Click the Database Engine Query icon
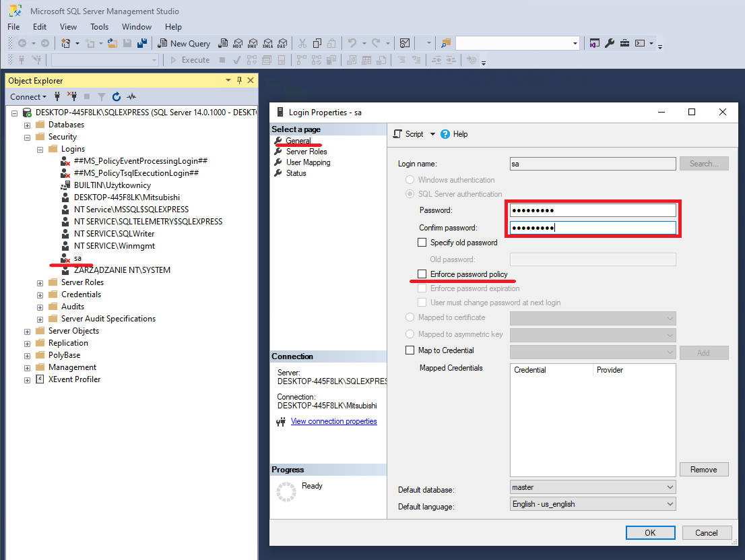 point(223,43)
